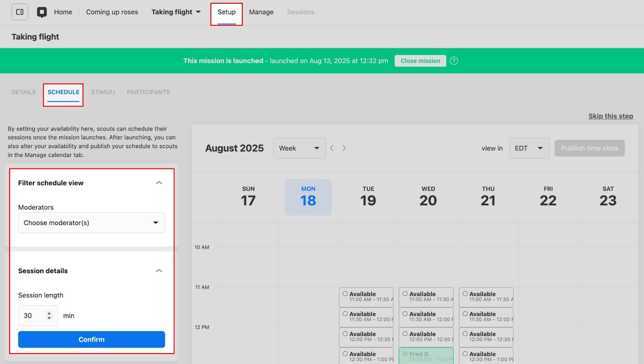Select Tuesday 11:00 AM Available slot
The height and width of the screenshot is (364, 644).
coord(366,297)
